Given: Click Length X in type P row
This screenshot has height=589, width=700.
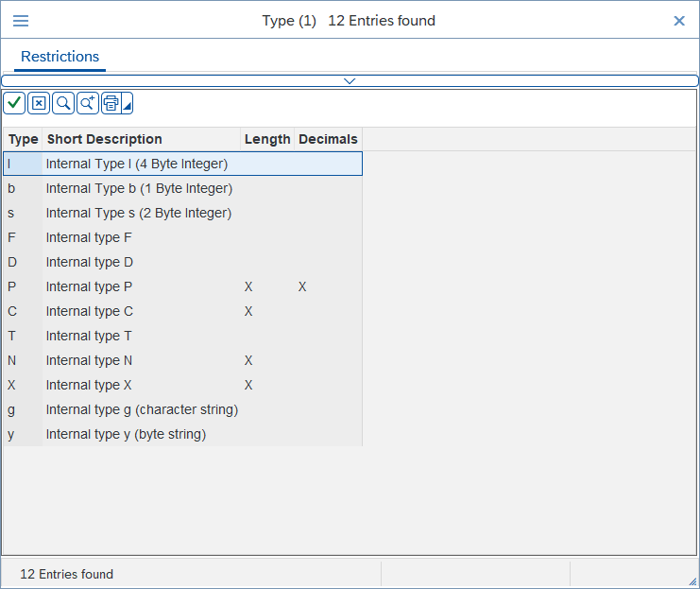Looking at the screenshot, I should 248,286.
